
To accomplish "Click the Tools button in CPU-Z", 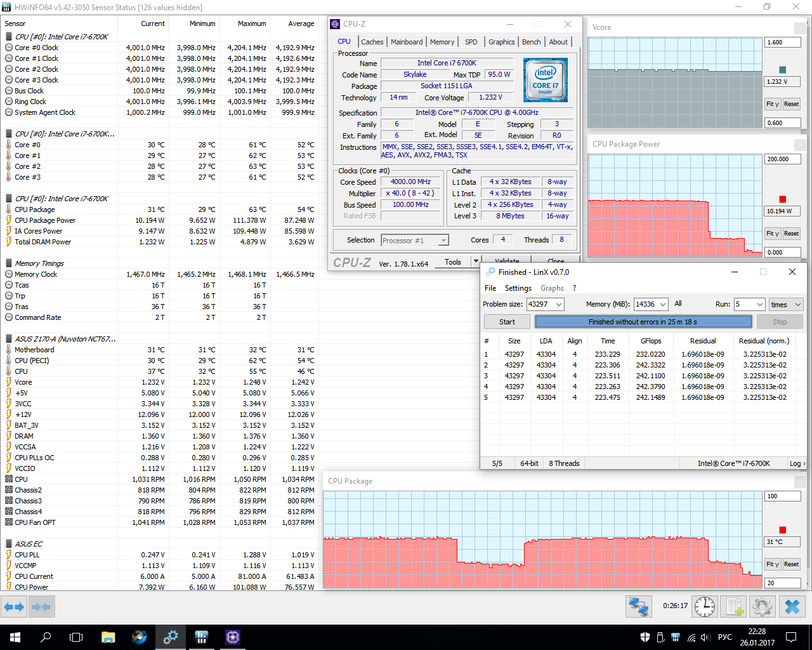I will click(x=453, y=262).
